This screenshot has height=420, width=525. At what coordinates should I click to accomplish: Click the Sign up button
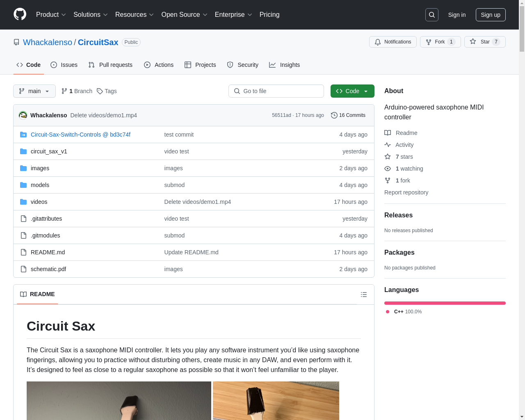click(491, 15)
